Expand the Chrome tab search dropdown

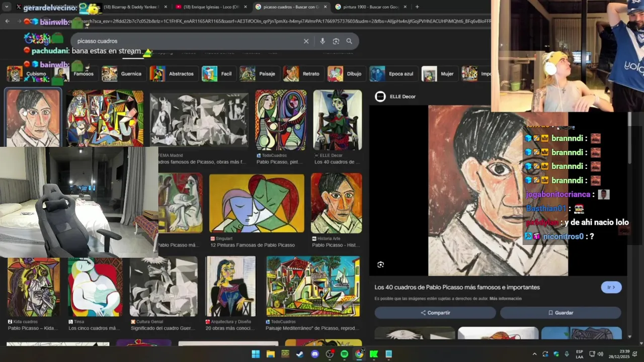click(x=7, y=7)
